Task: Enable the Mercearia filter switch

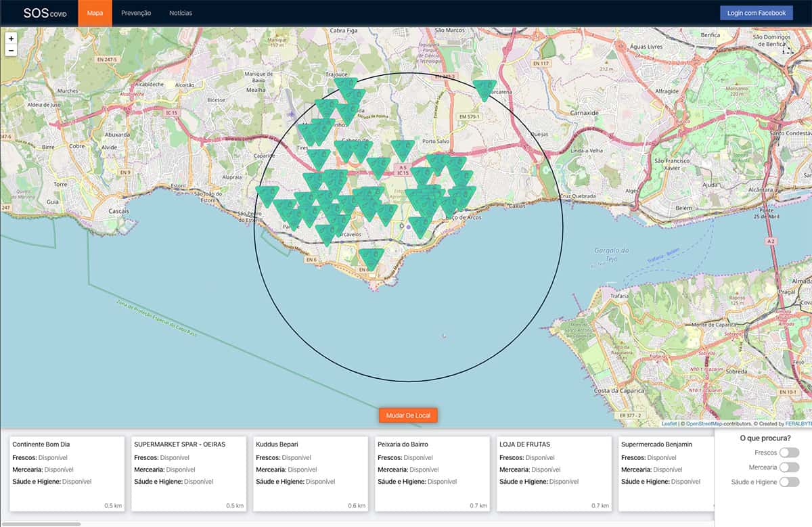Action: coord(788,467)
